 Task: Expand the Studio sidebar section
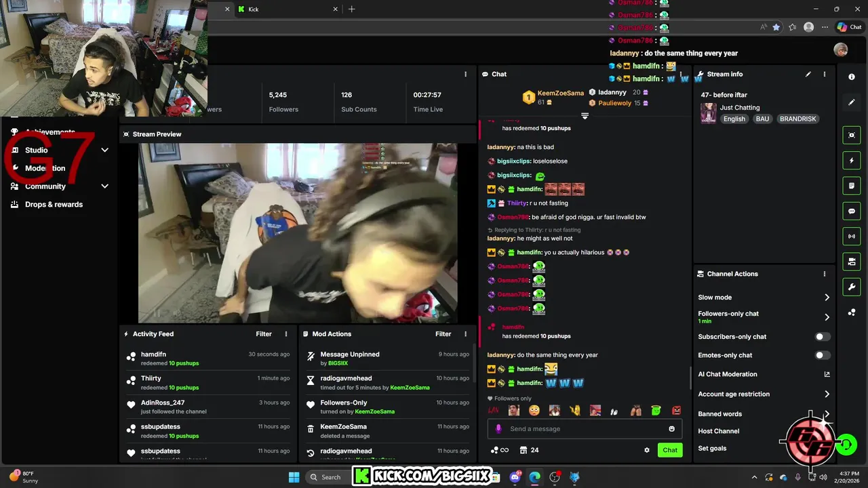pyautogui.click(x=105, y=150)
